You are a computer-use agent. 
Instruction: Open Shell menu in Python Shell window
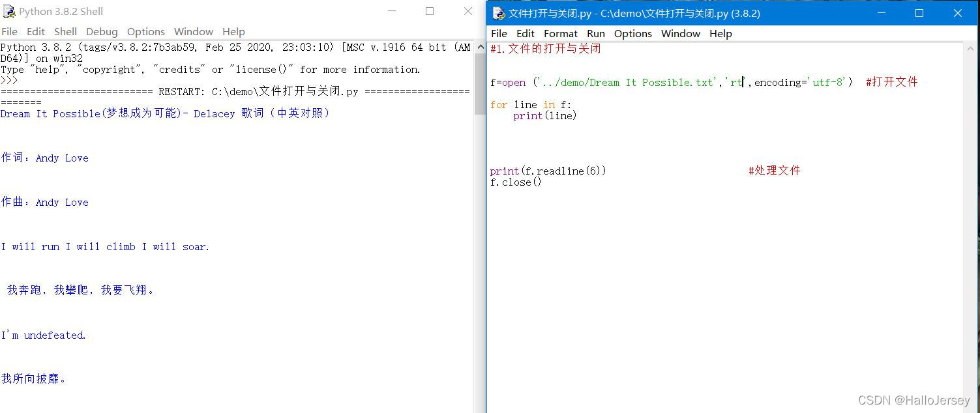(x=65, y=31)
